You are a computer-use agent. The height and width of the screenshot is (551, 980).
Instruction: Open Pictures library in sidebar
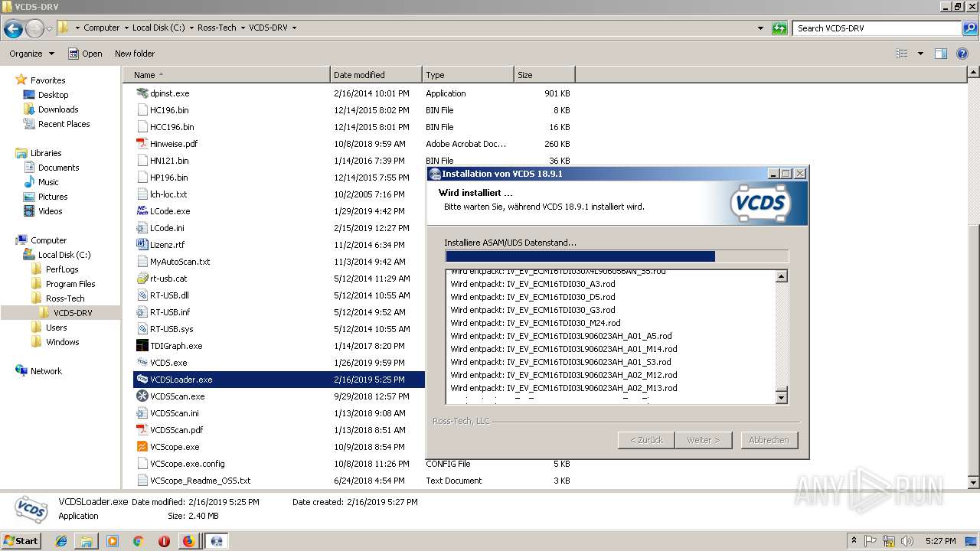(x=53, y=197)
